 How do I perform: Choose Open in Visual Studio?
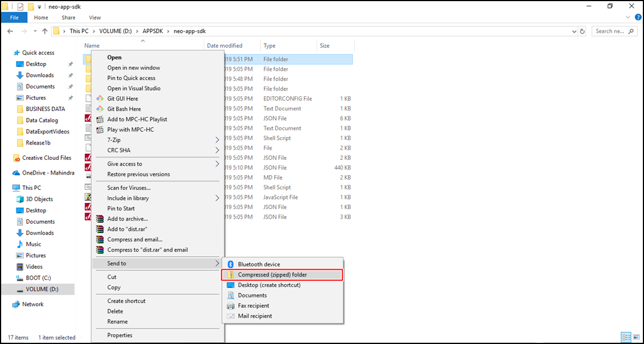coord(134,88)
